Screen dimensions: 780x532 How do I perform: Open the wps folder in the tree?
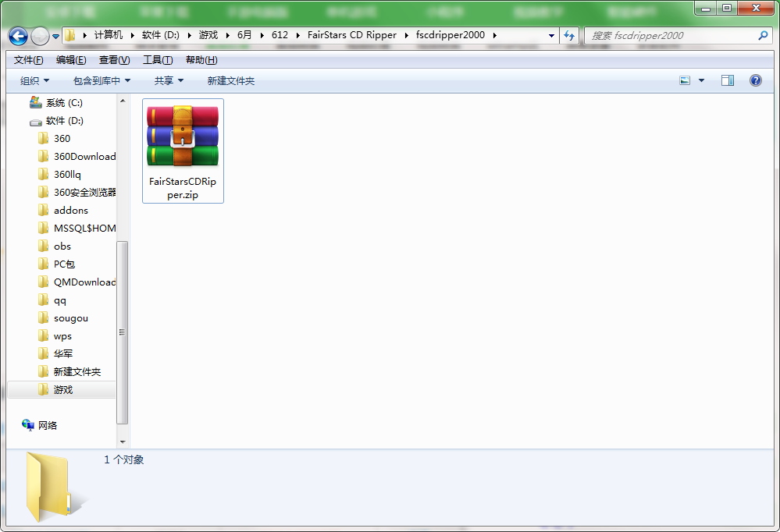point(55,336)
